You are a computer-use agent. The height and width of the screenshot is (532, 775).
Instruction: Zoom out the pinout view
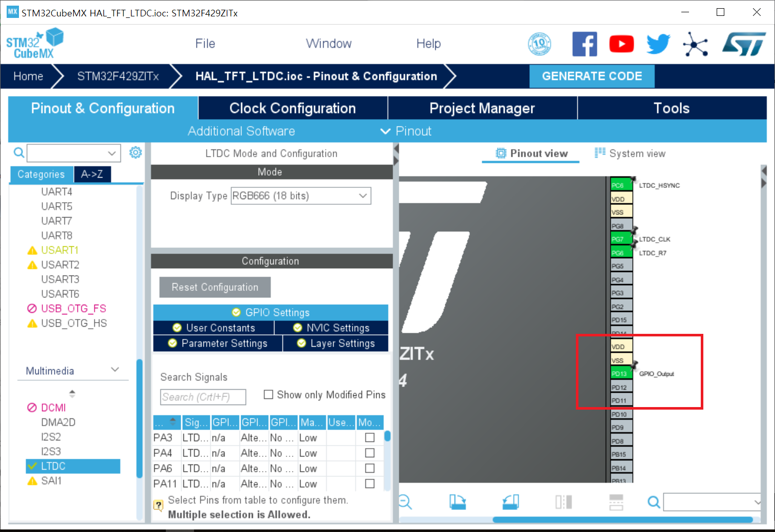405,502
